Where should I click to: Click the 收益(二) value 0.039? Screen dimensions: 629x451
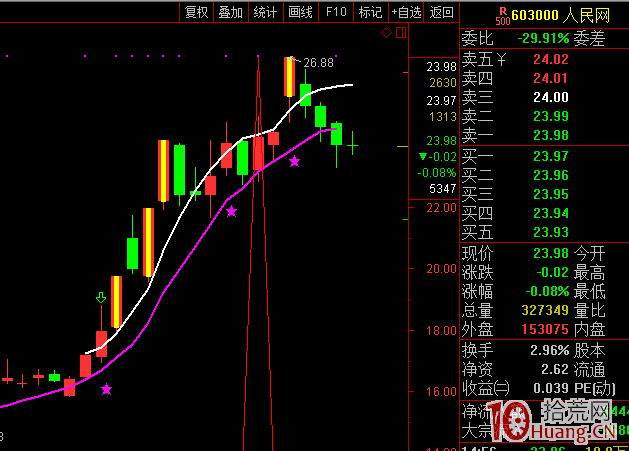tap(551, 388)
